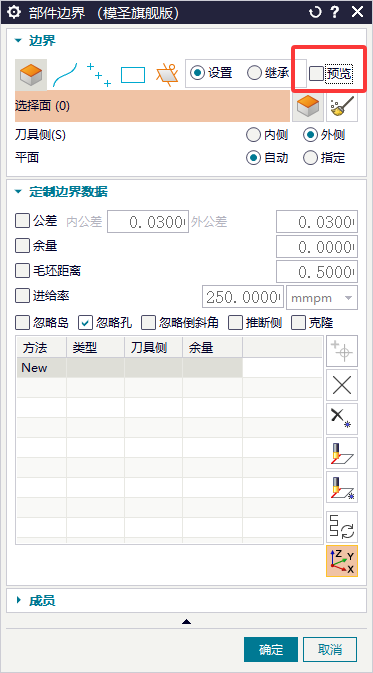
Task: Enable the 余量 checkbox
Action: [22, 246]
